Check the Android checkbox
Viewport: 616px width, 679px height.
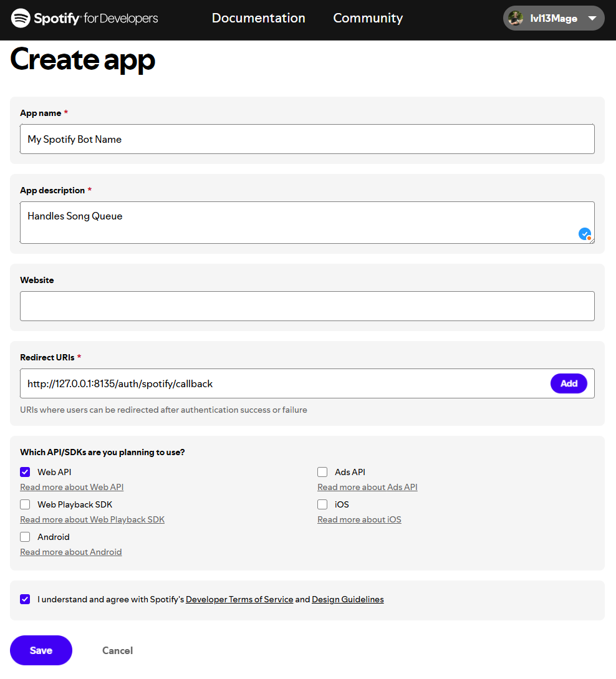[x=25, y=537]
